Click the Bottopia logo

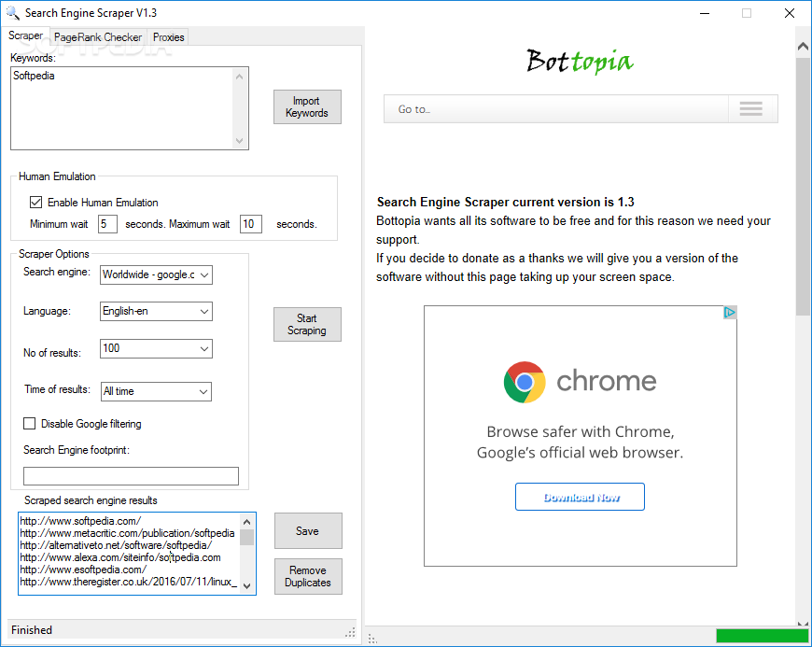click(x=580, y=62)
